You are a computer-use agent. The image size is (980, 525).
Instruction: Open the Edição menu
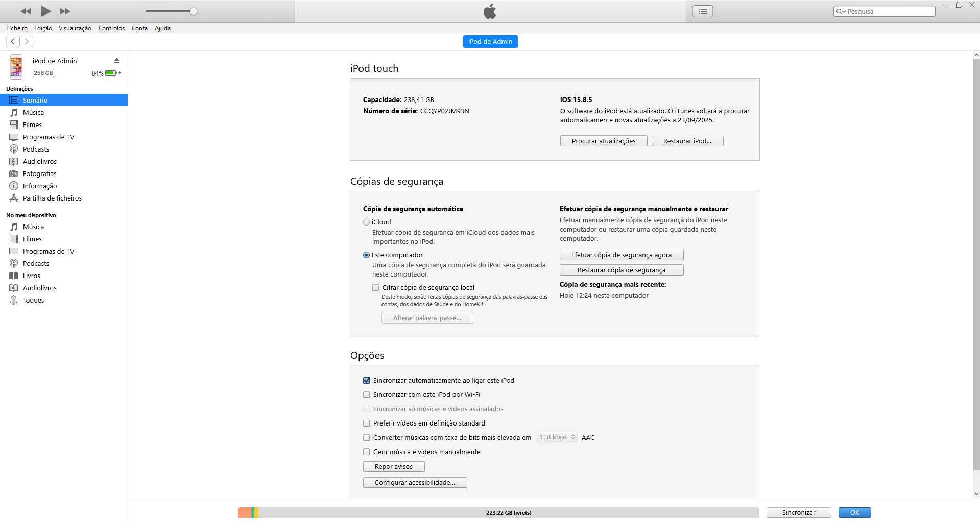(43, 28)
